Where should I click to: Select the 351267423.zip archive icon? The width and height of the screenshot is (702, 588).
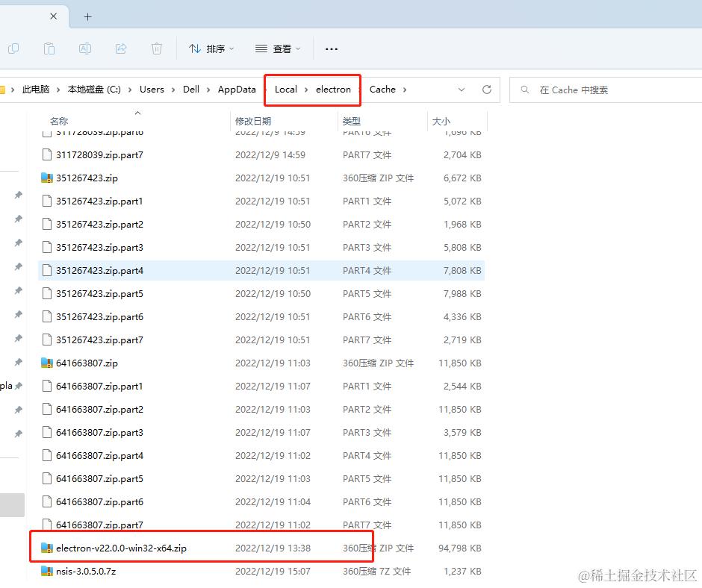coord(47,178)
